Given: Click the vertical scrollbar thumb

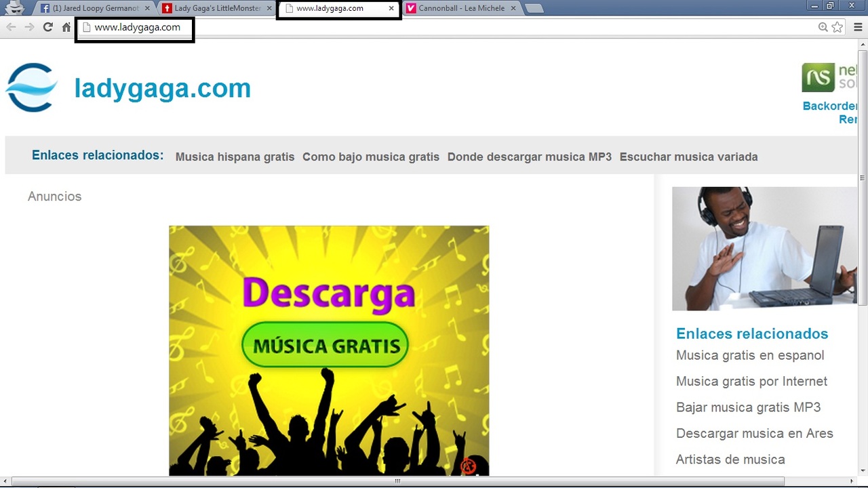Looking at the screenshot, I should 863,176.
